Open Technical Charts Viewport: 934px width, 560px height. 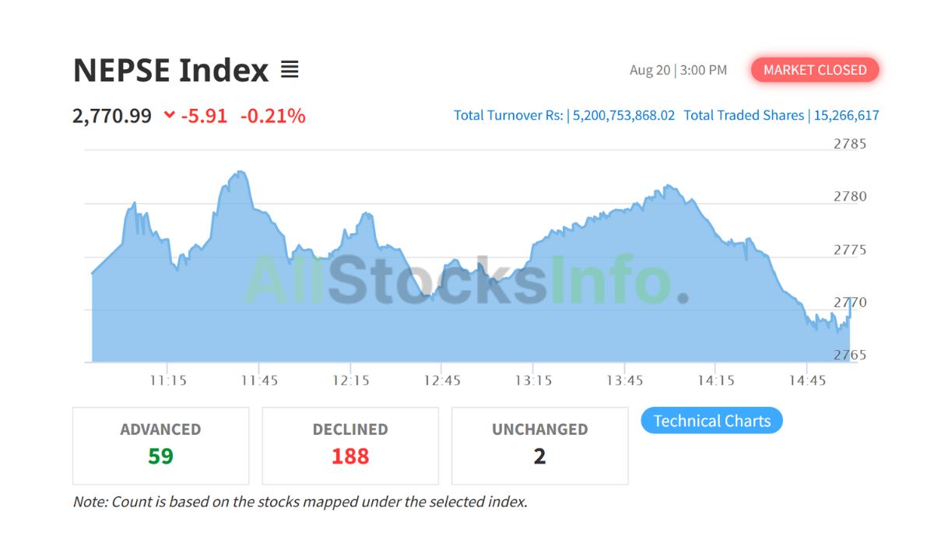(711, 420)
